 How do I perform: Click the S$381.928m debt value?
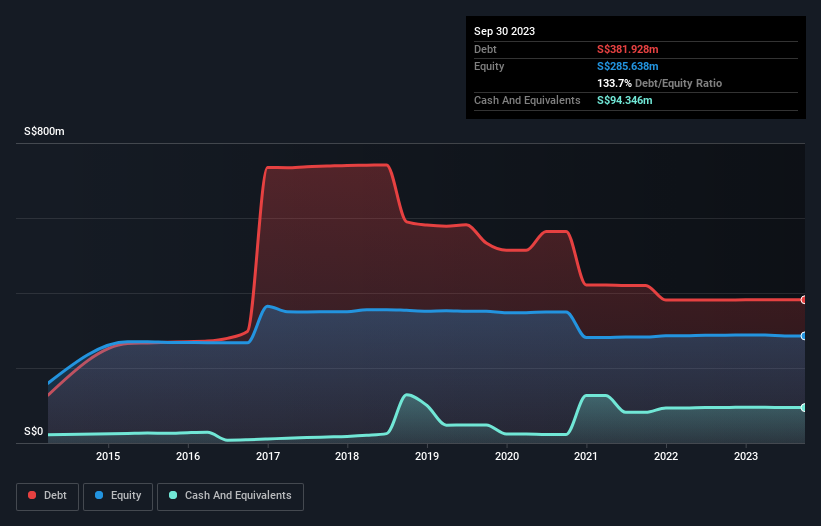pos(627,49)
